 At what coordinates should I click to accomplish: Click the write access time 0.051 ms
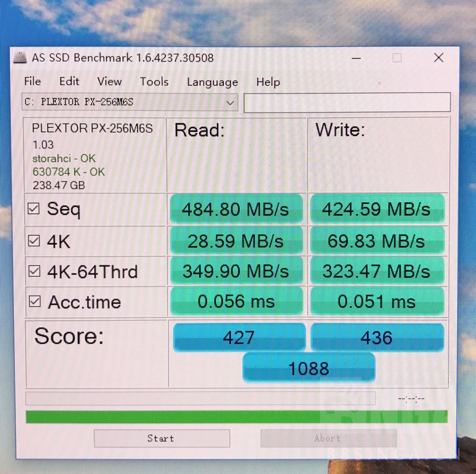[x=377, y=301]
